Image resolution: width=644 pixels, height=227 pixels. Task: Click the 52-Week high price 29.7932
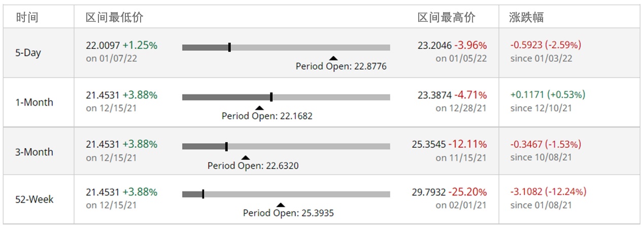point(429,192)
